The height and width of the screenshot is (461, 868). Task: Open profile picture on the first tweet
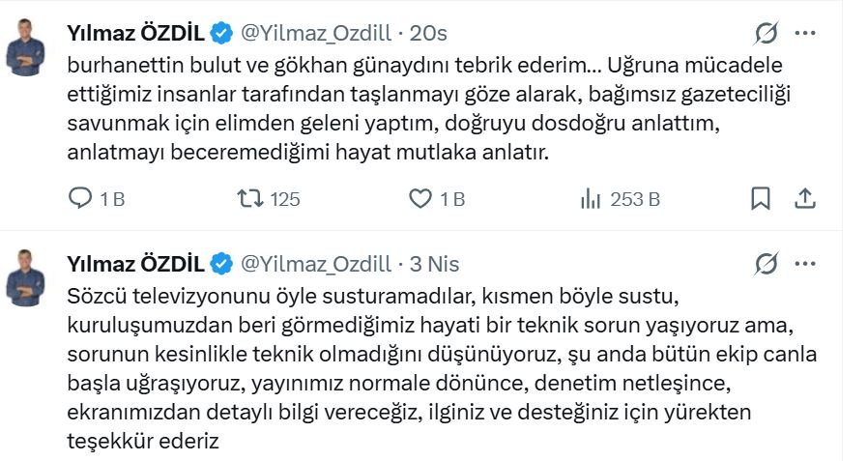click(x=26, y=46)
